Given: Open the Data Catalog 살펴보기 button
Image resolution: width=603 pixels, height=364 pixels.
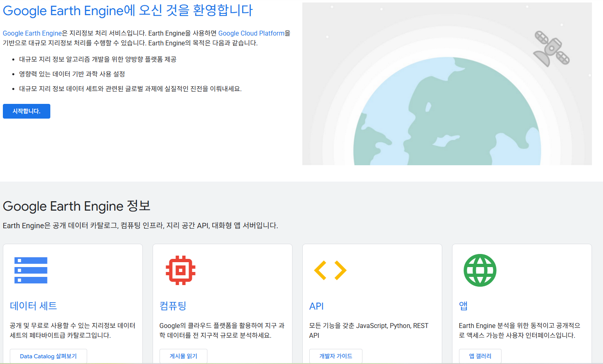Looking at the screenshot, I should click(48, 356).
